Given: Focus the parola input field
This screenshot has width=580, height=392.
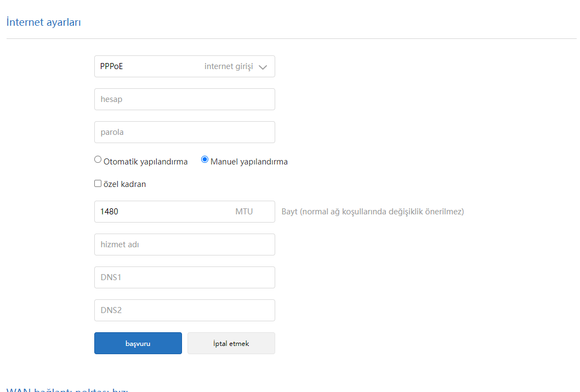Looking at the screenshot, I should coord(185,132).
